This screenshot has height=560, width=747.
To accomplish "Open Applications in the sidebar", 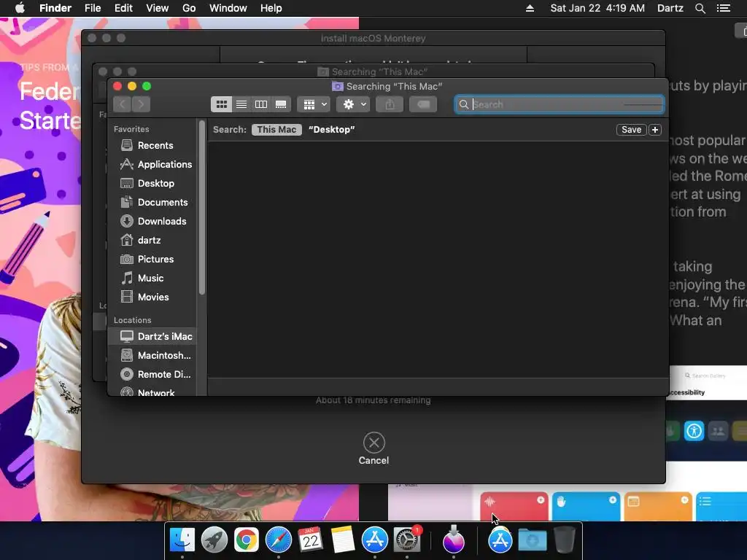I will 152,164.
